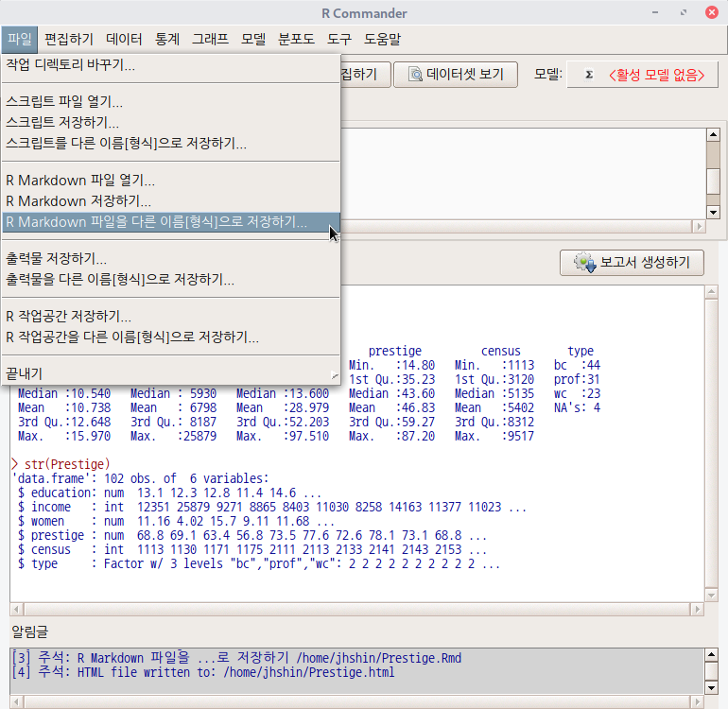Click the 활성 모델 없음 model button
Screen dimensions: 728x709
pos(643,75)
